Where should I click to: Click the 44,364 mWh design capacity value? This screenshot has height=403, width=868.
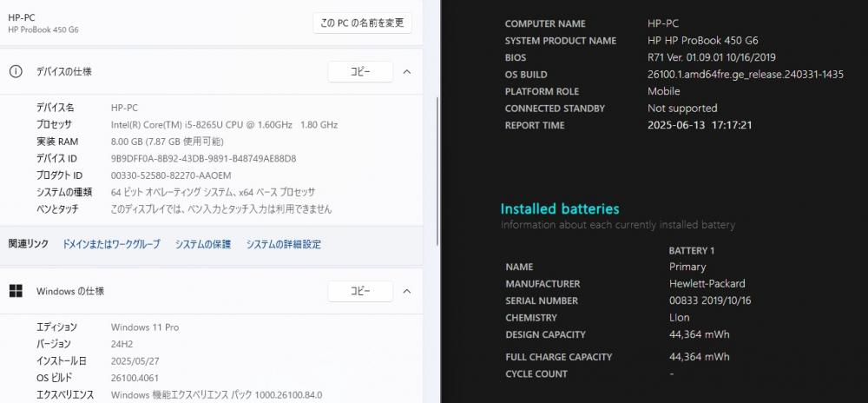[x=699, y=334]
